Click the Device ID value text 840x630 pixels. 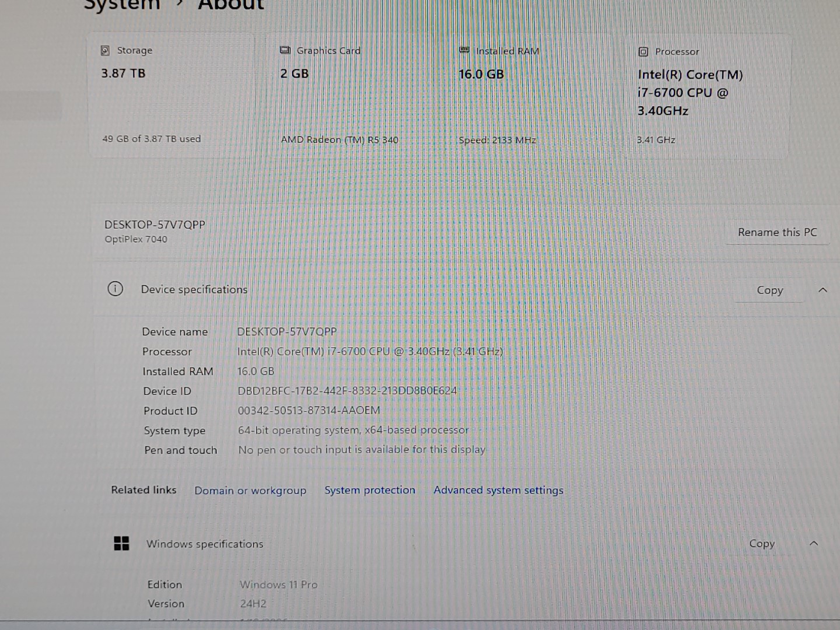coord(347,391)
